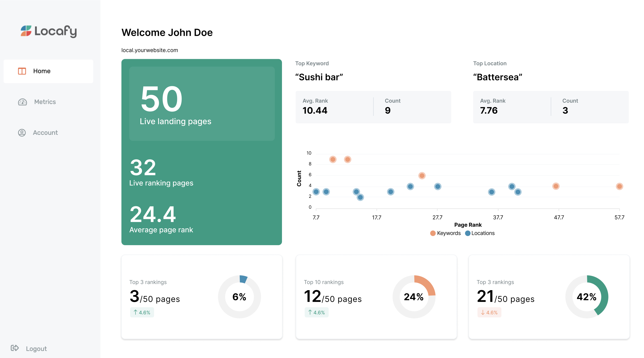This screenshot has height=358, width=644.
Task: Click local.yourwebsite.com link
Action: pos(150,50)
